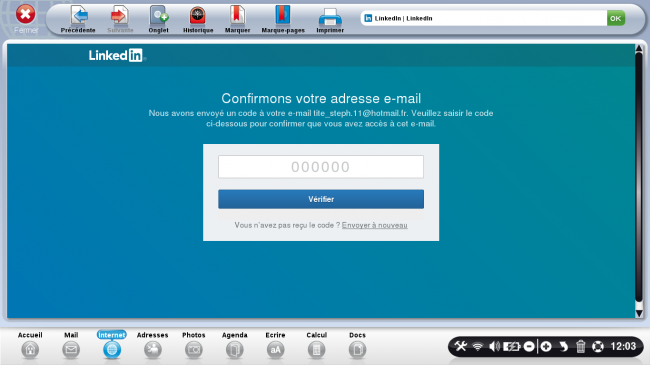Click the LinkedIn address bar field
The height and width of the screenshot is (365, 650).
tap(483, 18)
